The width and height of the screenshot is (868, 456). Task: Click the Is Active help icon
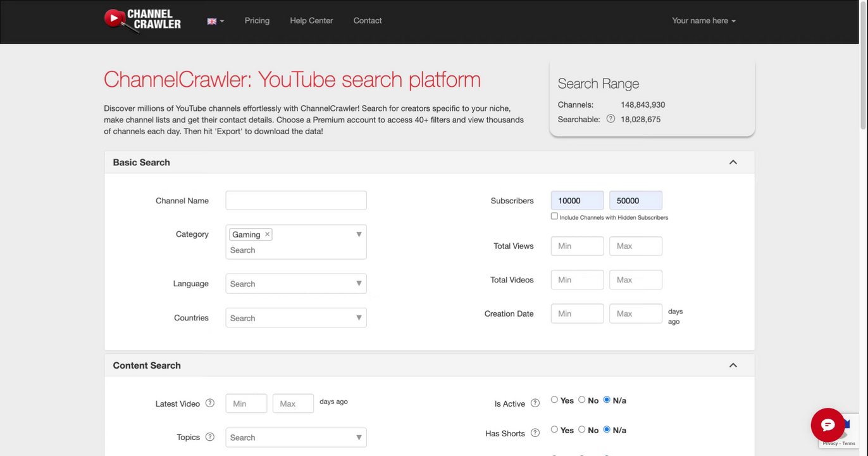click(x=535, y=403)
